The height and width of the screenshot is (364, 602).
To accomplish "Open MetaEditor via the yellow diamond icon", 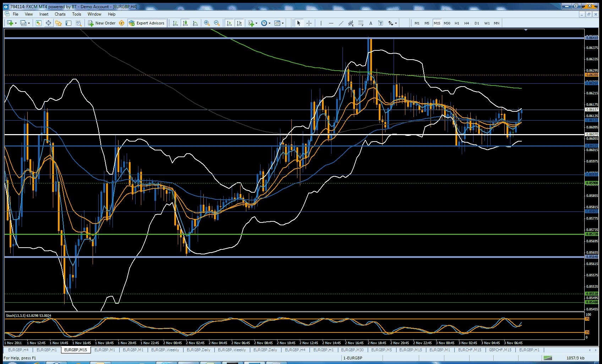I will click(122, 23).
